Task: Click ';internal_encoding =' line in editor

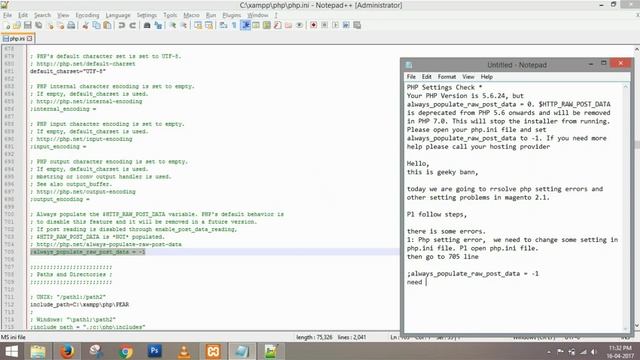Action: pos(63,109)
